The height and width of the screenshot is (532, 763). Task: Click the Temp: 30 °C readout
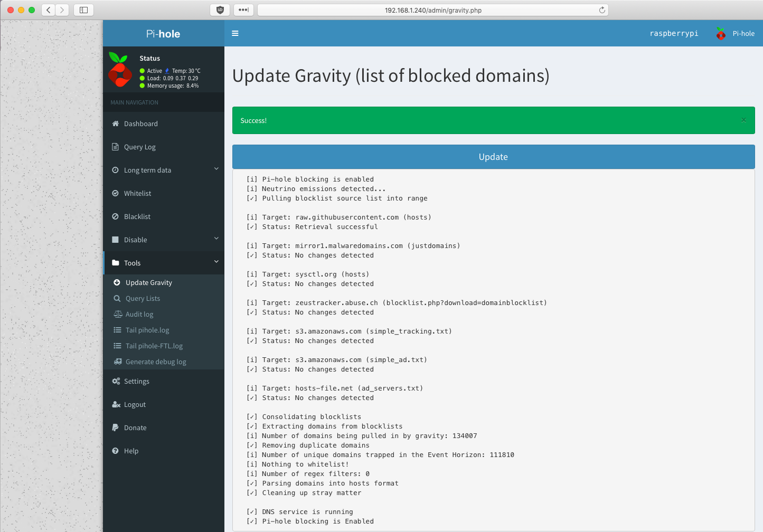(x=186, y=71)
